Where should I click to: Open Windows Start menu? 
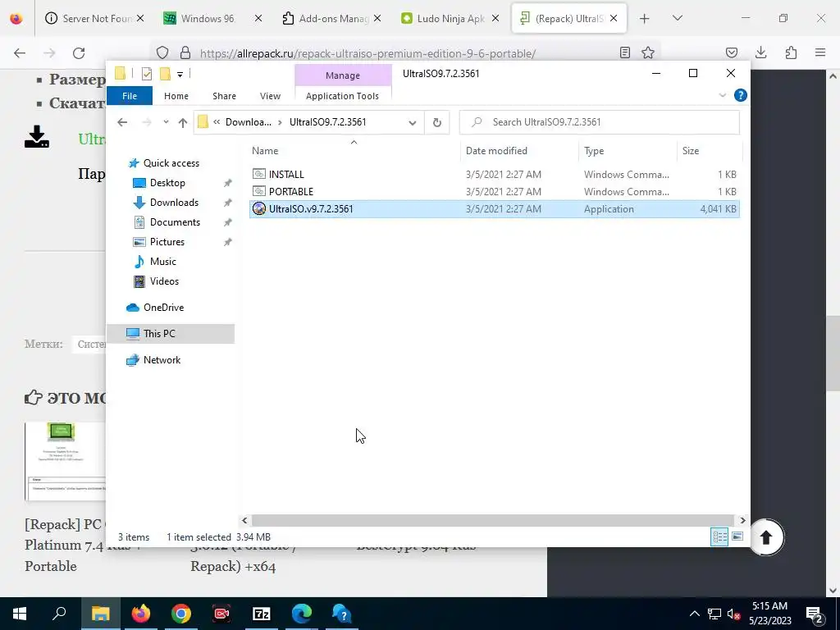click(20, 614)
